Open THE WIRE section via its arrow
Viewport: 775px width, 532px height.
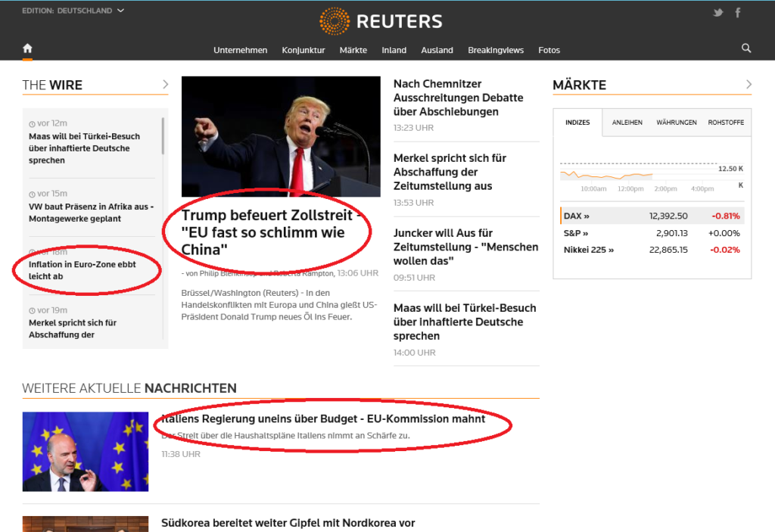[x=167, y=85]
